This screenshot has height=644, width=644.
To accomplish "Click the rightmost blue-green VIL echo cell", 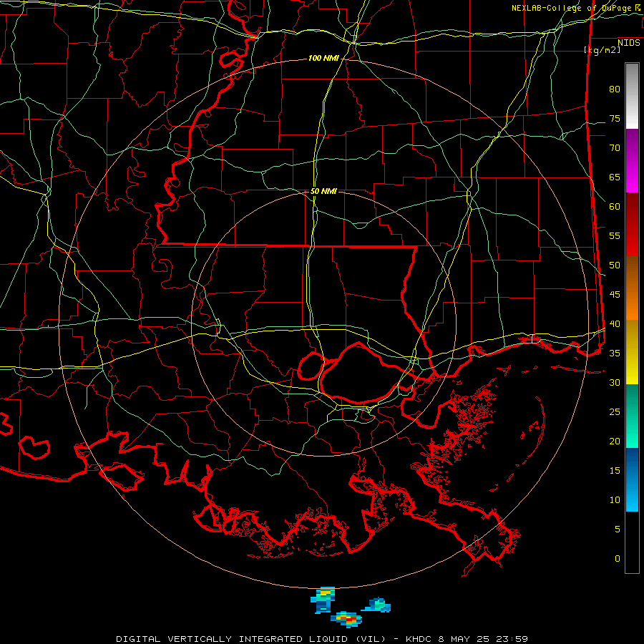I will 378,605.
